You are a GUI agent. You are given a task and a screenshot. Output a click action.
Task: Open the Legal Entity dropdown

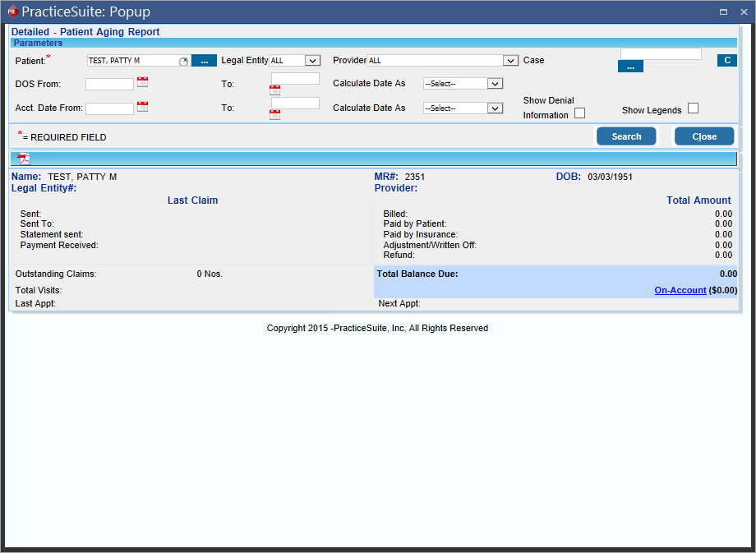pyautogui.click(x=313, y=60)
